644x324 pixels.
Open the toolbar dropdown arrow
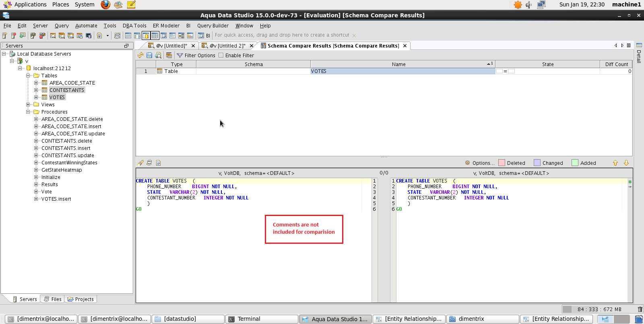point(107,35)
